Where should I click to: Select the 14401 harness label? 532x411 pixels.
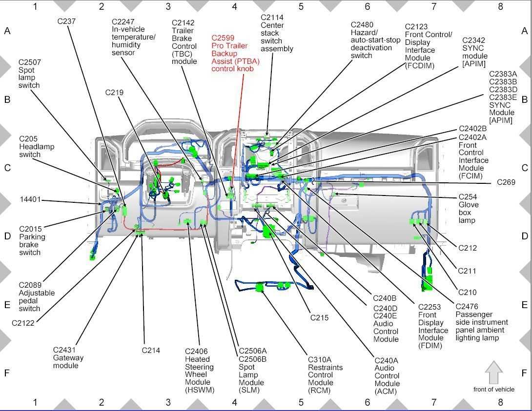[31, 199]
